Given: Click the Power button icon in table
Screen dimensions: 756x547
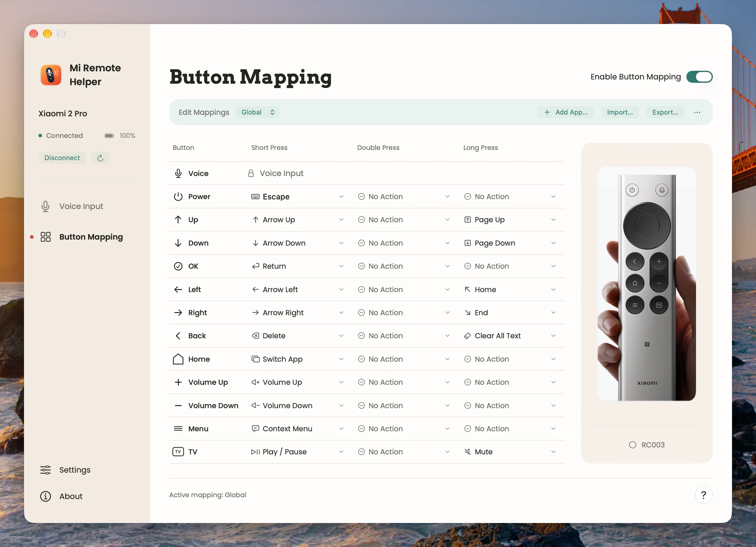Looking at the screenshot, I should [x=178, y=197].
